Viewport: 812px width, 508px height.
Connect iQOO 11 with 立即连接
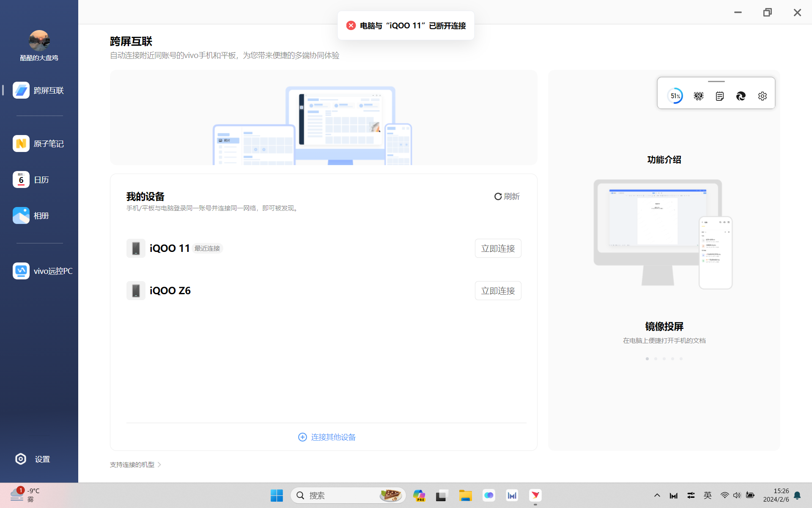498,248
